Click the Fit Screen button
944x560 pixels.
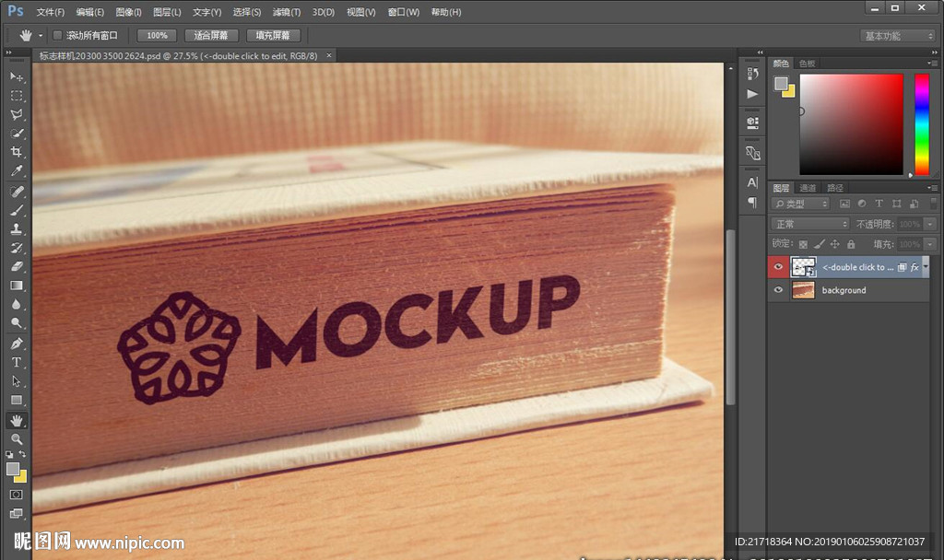coord(211,35)
